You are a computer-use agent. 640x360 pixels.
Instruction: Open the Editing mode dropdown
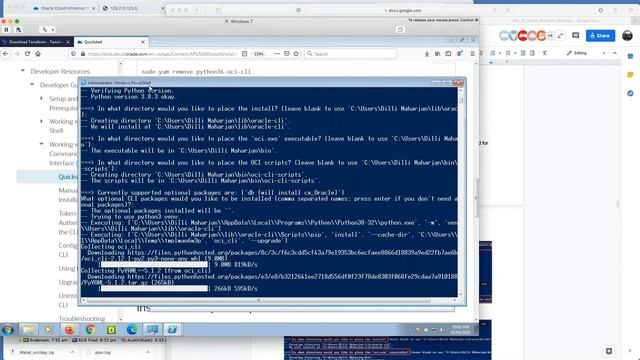pyautogui.click(x=585, y=53)
